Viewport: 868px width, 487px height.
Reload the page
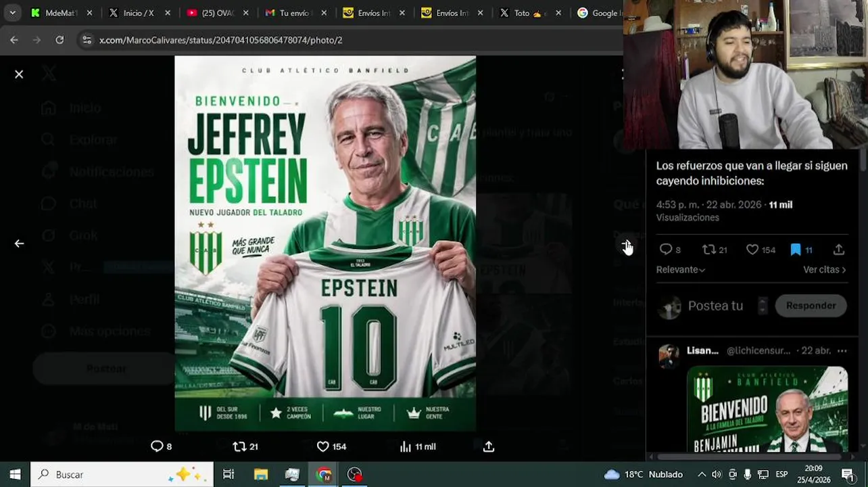click(59, 40)
